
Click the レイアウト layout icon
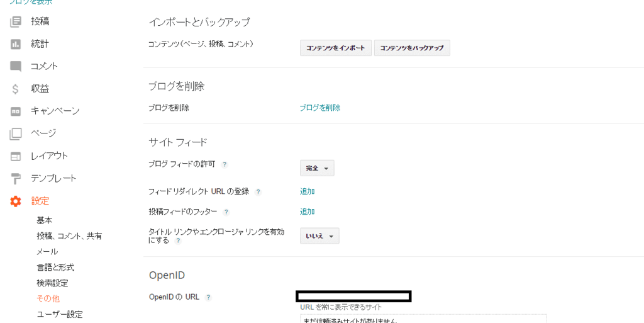click(15, 156)
